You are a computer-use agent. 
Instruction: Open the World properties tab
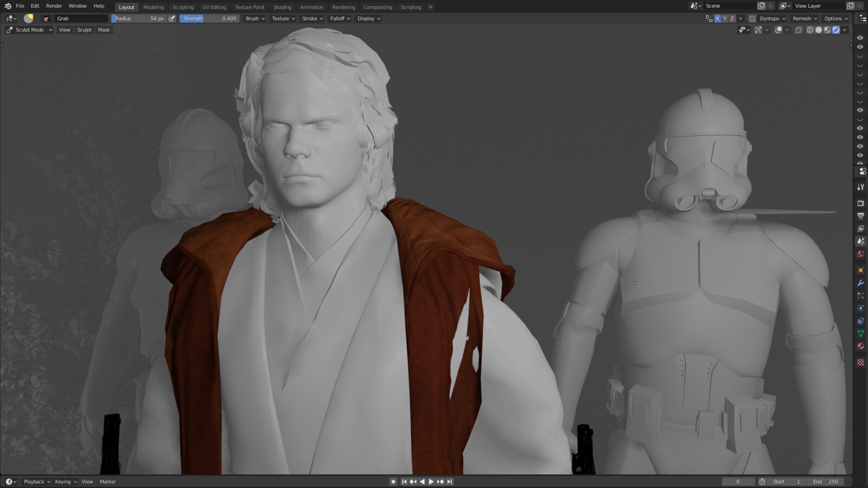click(860, 254)
